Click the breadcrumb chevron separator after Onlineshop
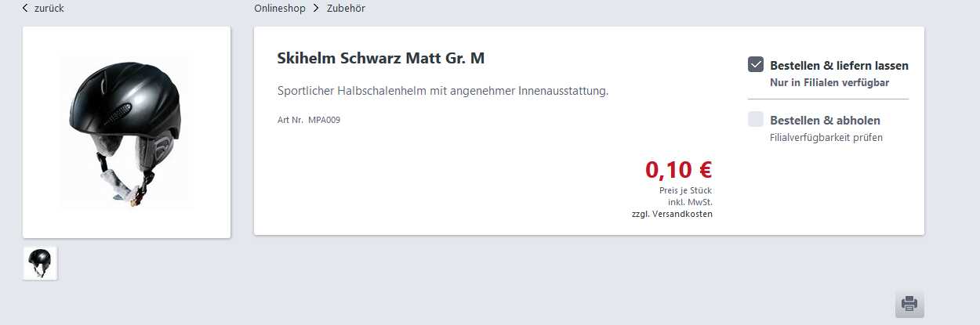 316,8
